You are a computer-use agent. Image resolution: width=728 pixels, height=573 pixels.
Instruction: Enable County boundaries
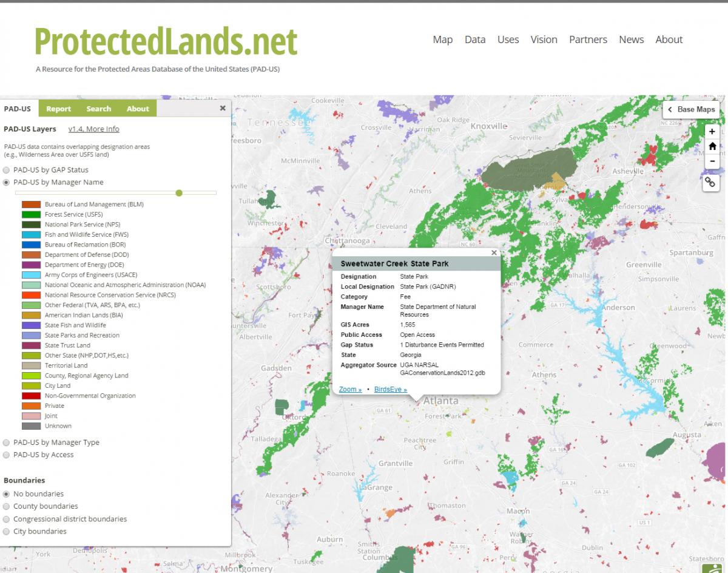pyautogui.click(x=7, y=506)
